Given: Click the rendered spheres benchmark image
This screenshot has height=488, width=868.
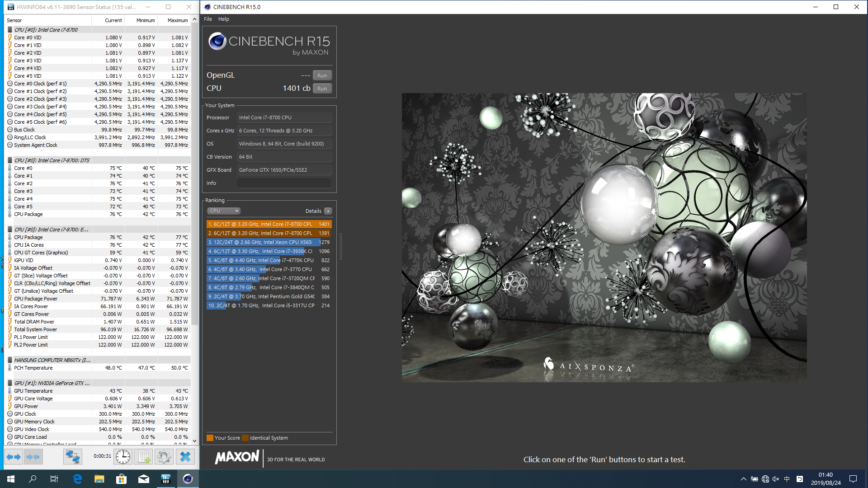Looking at the screenshot, I should pos(604,238).
